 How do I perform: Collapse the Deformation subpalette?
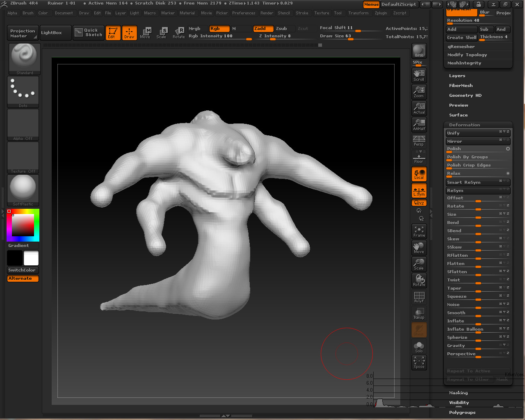click(464, 125)
